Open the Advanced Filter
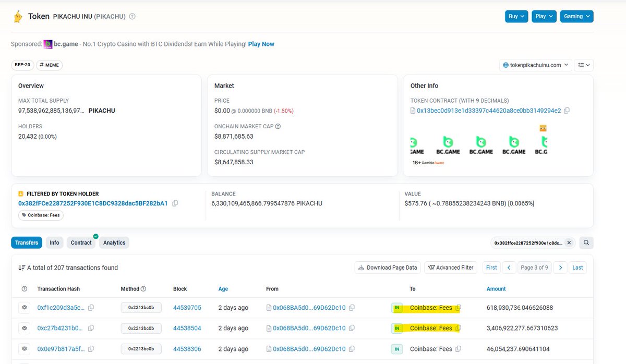Screen dimensions: 626x364 [x=451, y=268]
